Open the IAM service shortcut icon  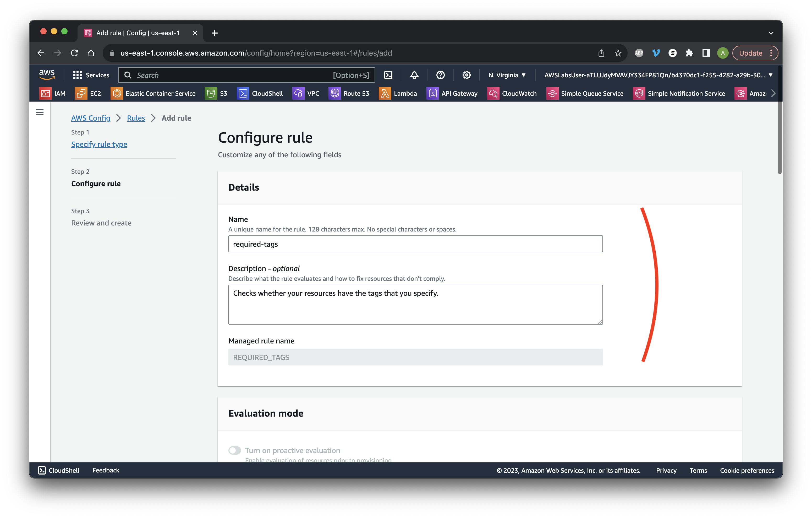pyautogui.click(x=45, y=94)
